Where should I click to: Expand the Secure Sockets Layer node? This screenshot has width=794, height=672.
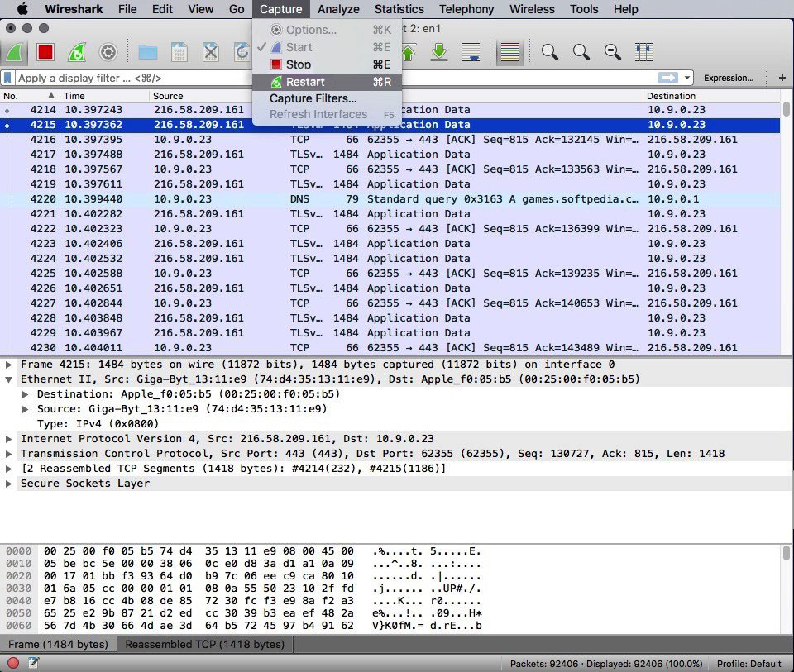[8, 484]
